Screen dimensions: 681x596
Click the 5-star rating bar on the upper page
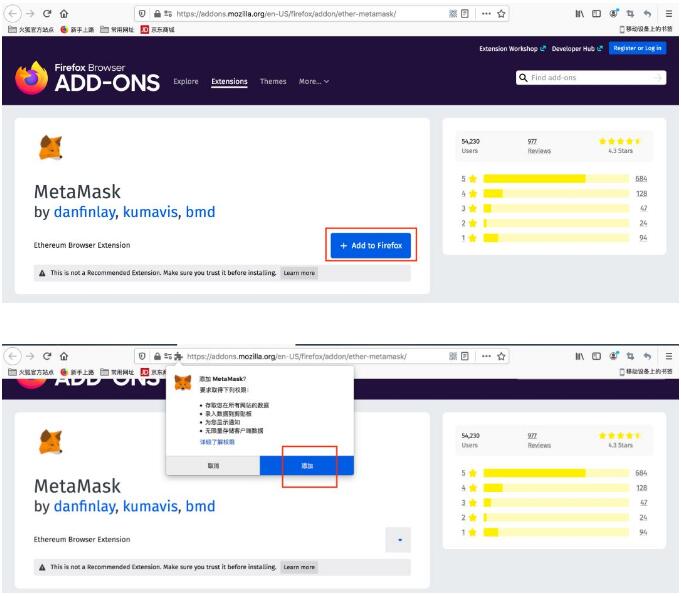tap(555, 179)
